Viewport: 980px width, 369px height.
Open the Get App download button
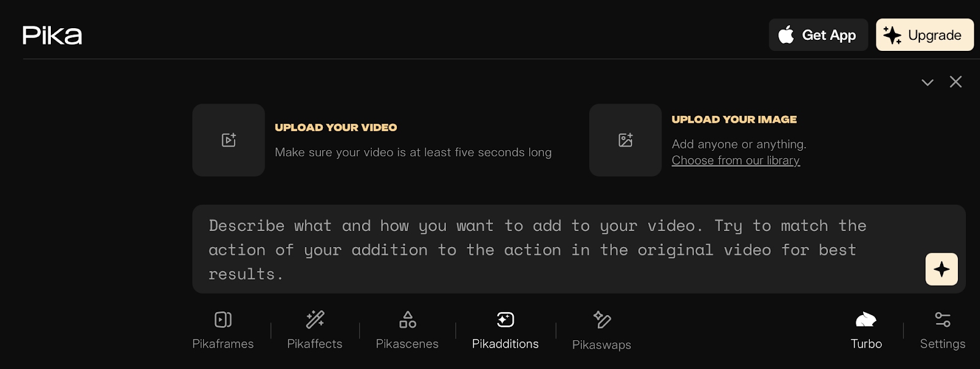point(818,35)
